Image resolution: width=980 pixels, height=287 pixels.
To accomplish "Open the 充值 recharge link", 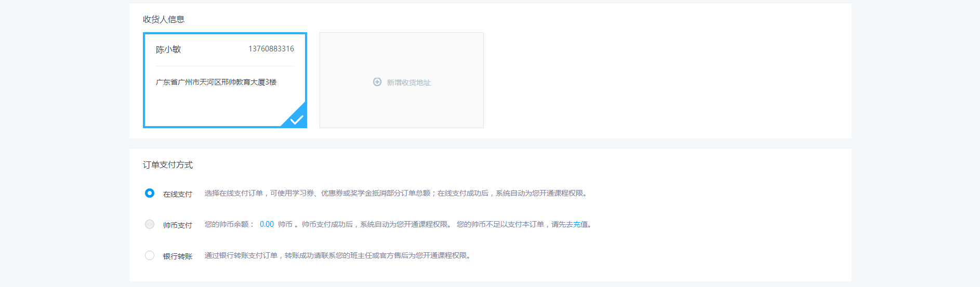I will (580, 224).
